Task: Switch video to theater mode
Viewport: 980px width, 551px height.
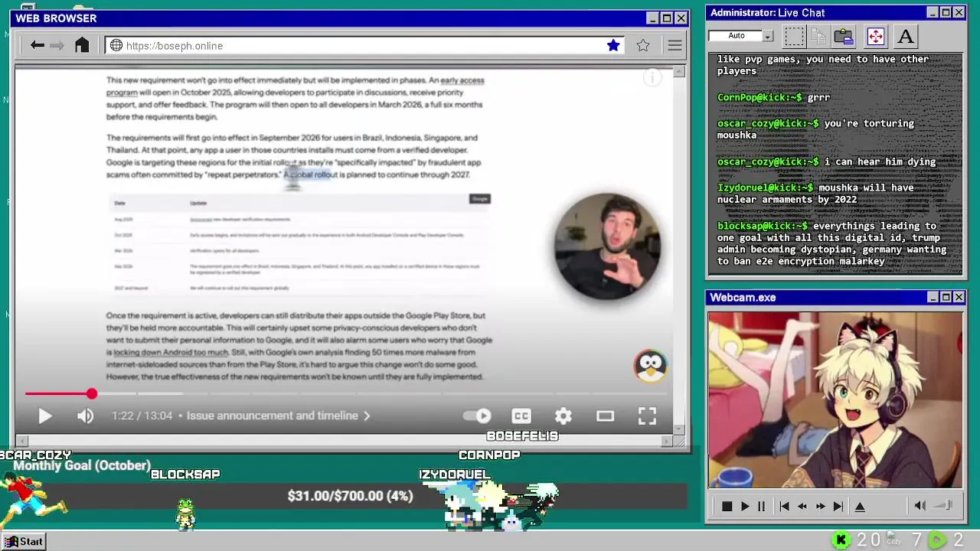Action: [x=606, y=416]
